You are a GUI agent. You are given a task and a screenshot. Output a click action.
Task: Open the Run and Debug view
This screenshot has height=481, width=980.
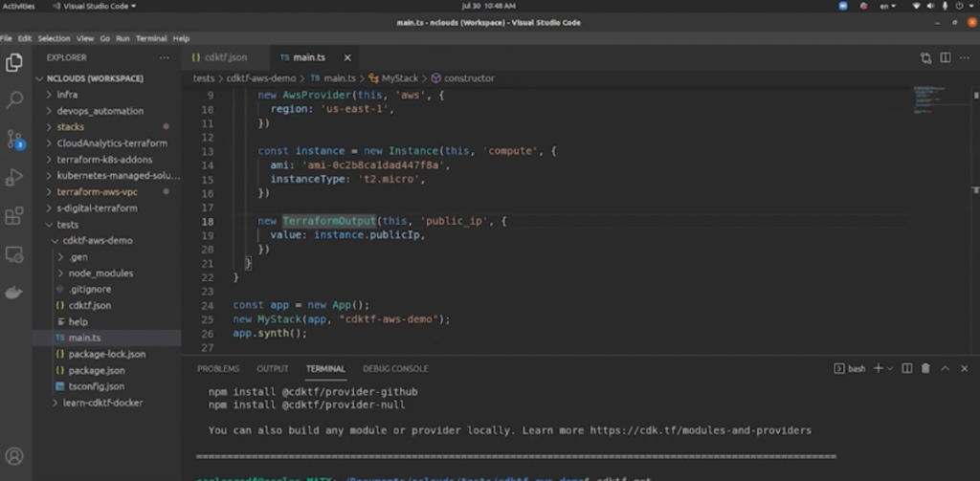(13, 178)
